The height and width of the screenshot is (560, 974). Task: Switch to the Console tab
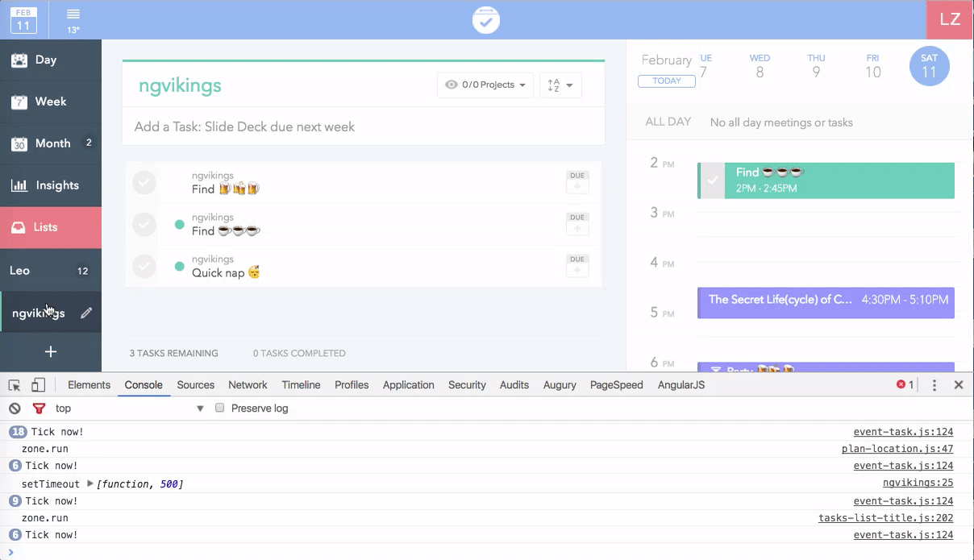[144, 385]
